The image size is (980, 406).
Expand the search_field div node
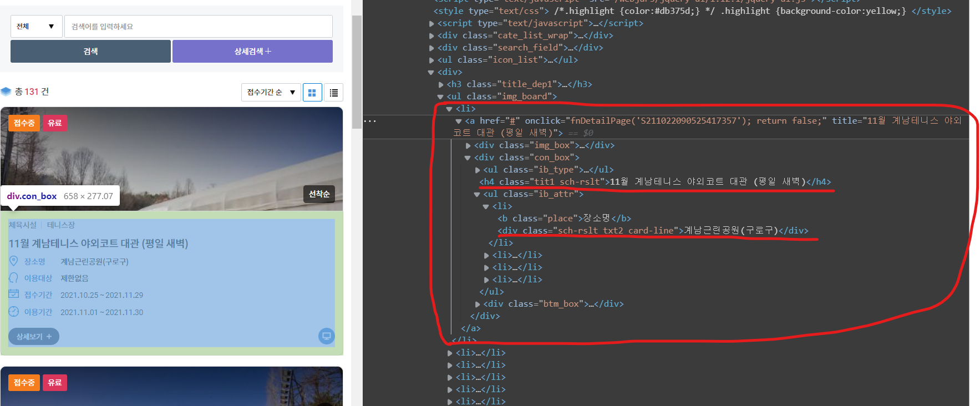[x=431, y=48]
